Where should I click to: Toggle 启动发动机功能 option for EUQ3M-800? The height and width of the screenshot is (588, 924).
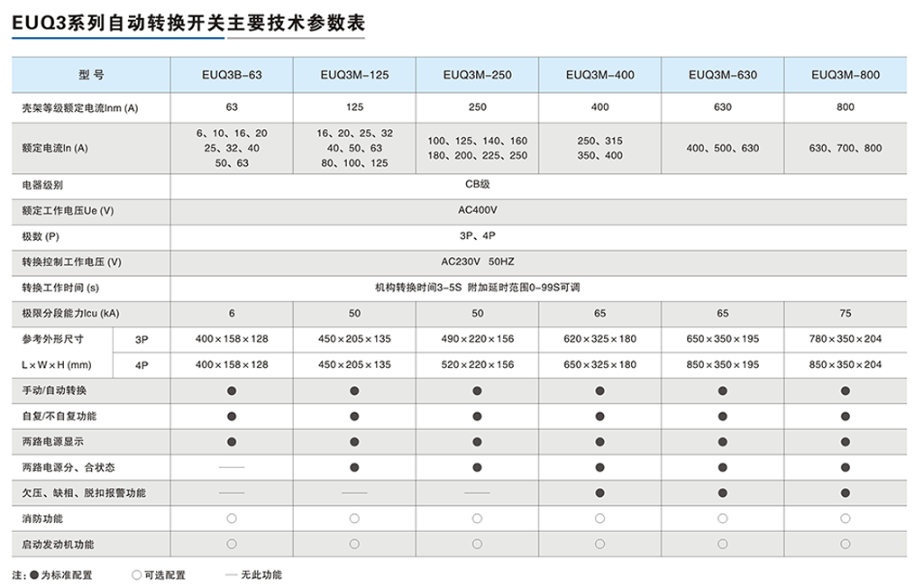844,544
